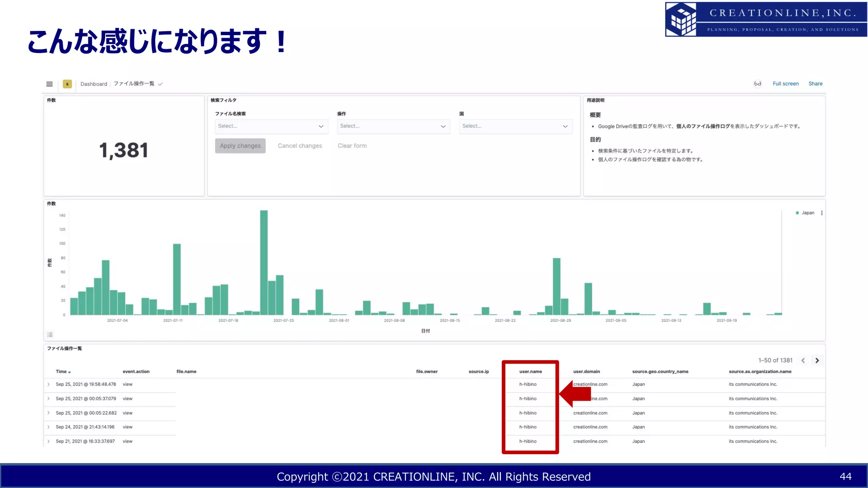Open the chart legend options menu
This screenshot has width=868, height=488.
pos(822,213)
